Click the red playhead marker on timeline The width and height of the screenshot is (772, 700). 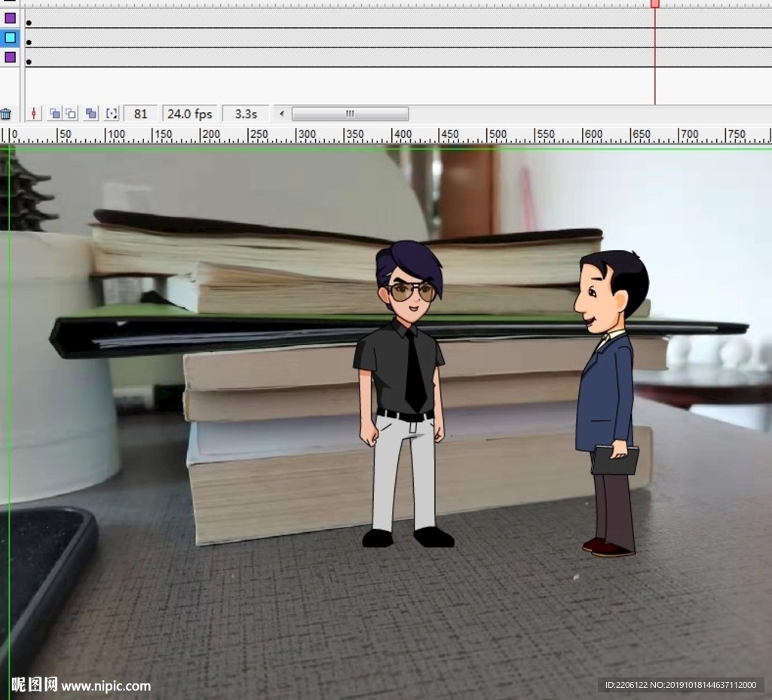click(x=654, y=4)
